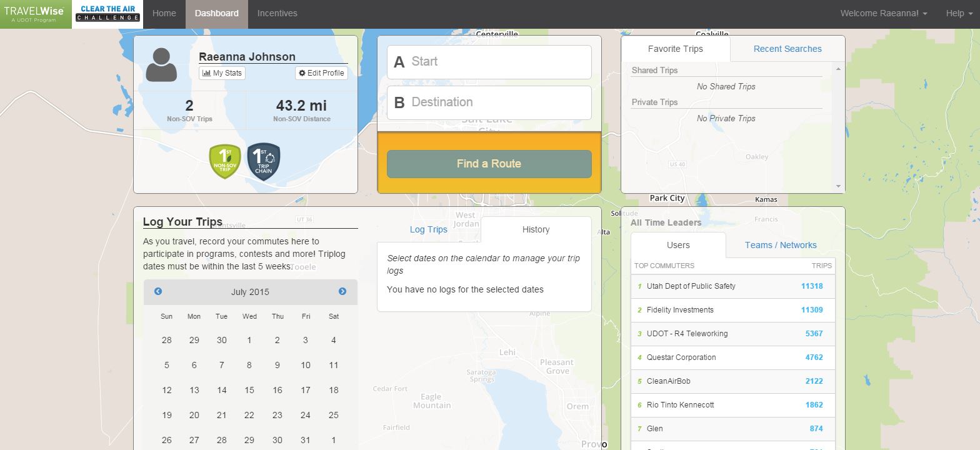Image resolution: width=980 pixels, height=450 pixels.
Task: Click the user profile avatar icon
Action: click(x=161, y=65)
